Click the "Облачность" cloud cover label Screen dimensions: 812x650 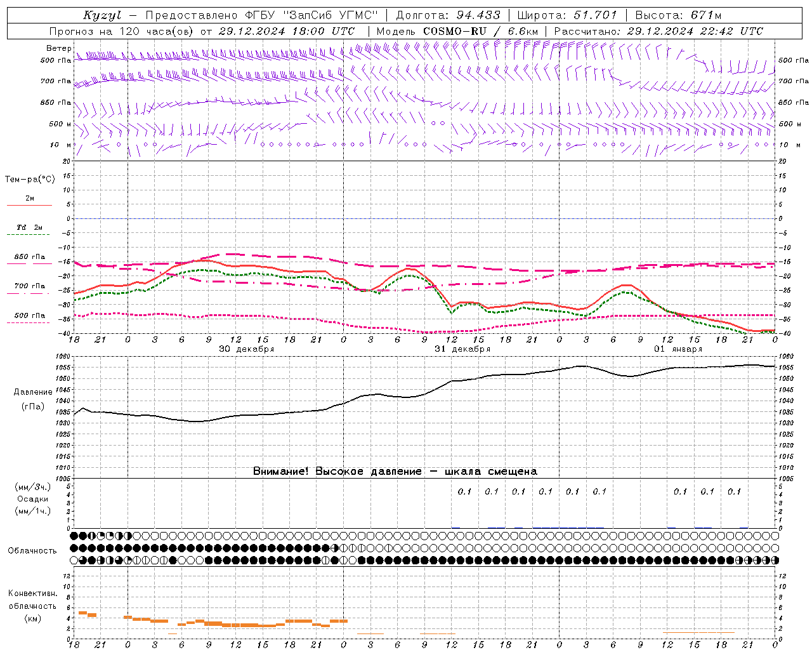(x=32, y=551)
